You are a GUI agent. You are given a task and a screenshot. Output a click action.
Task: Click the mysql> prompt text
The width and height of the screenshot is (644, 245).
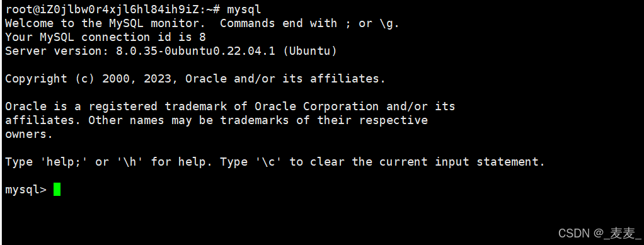click(26, 190)
